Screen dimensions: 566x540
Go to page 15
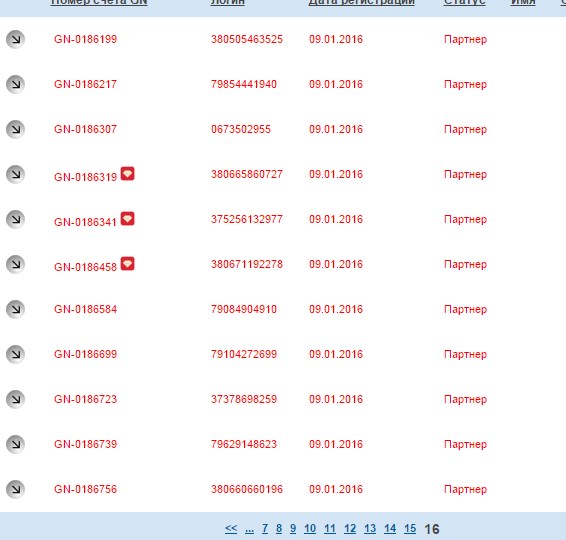[410, 529]
